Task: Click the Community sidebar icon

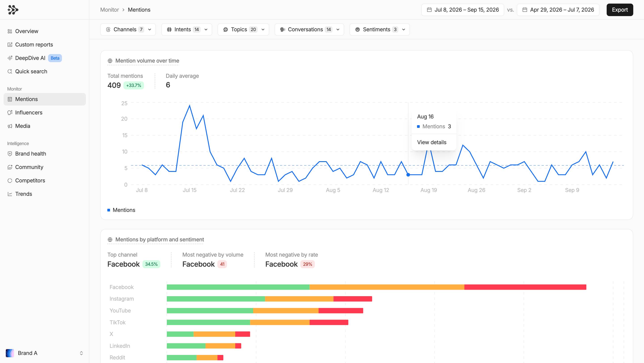Action: pyautogui.click(x=10, y=167)
